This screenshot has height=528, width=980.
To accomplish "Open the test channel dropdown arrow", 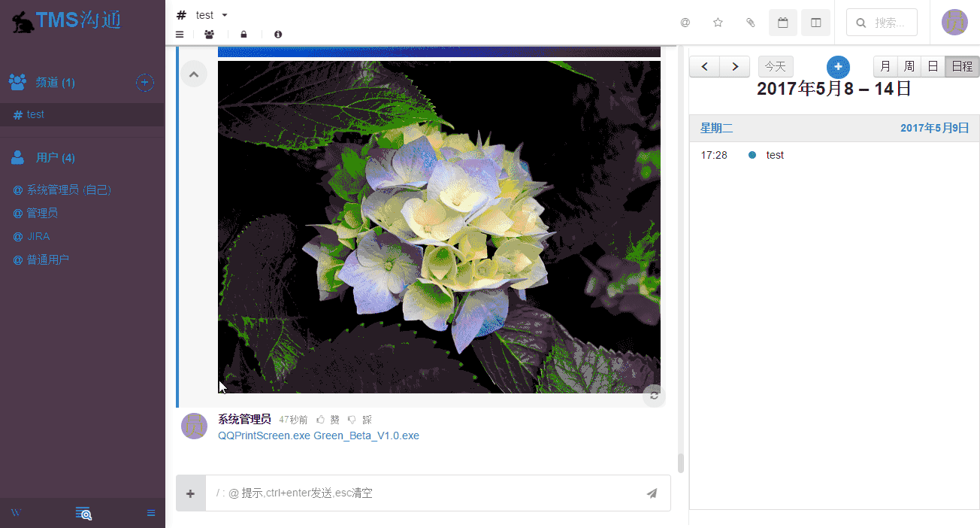I will tap(225, 15).
